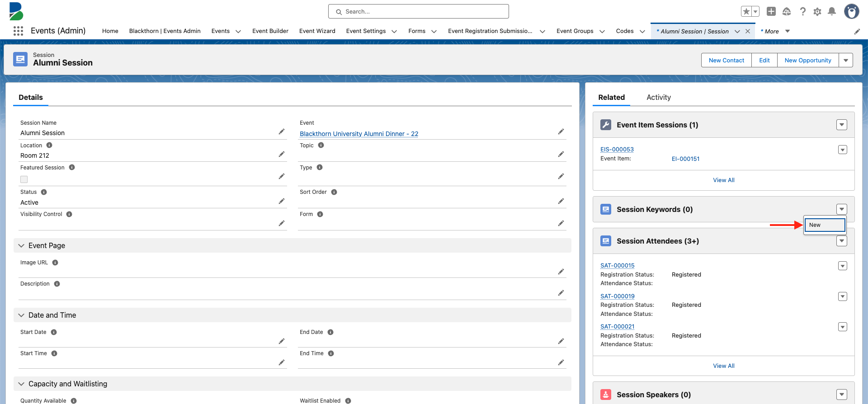Edit the Description pencil icon
The height and width of the screenshot is (404, 868).
pos(561,293)
